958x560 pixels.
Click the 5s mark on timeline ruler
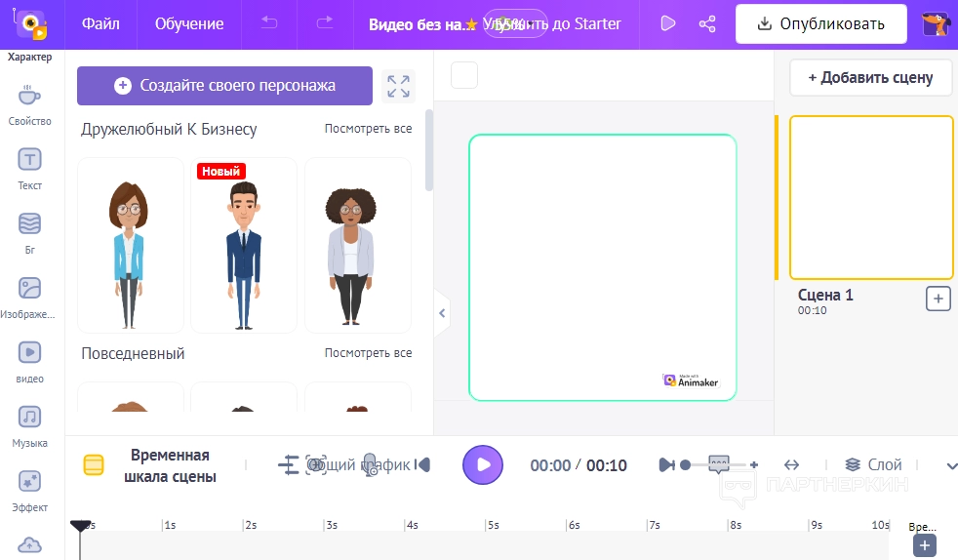pyautogui.click(x=493, y=525)
